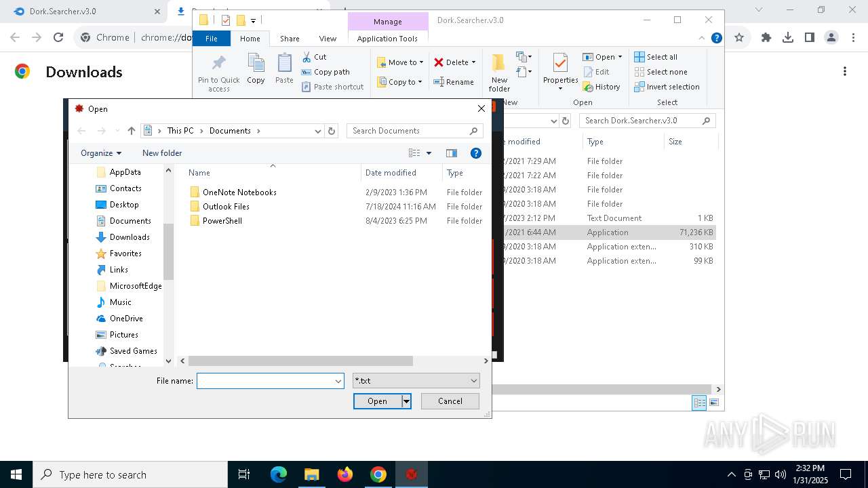Click the Cut scissors command

[314, 57]
